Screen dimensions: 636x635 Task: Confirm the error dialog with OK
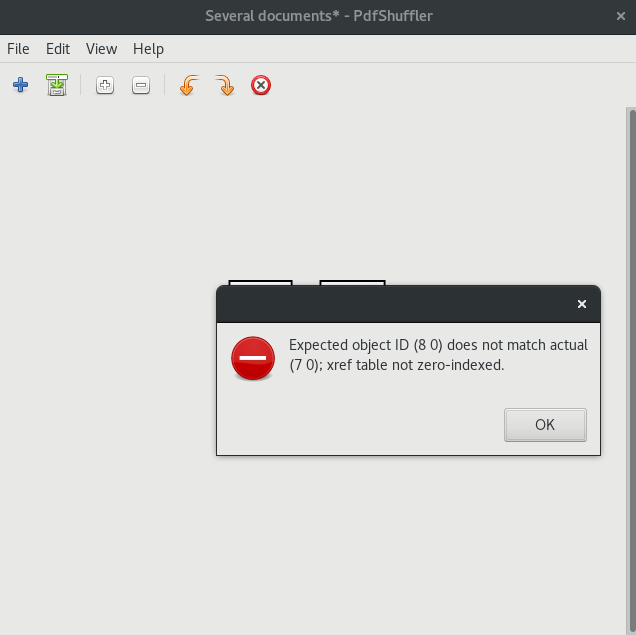point(545,425)
